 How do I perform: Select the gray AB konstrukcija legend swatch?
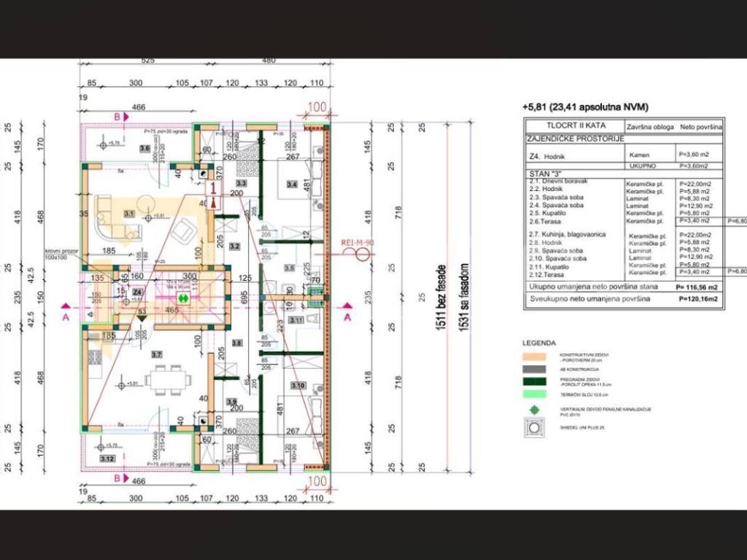[538, 370]
